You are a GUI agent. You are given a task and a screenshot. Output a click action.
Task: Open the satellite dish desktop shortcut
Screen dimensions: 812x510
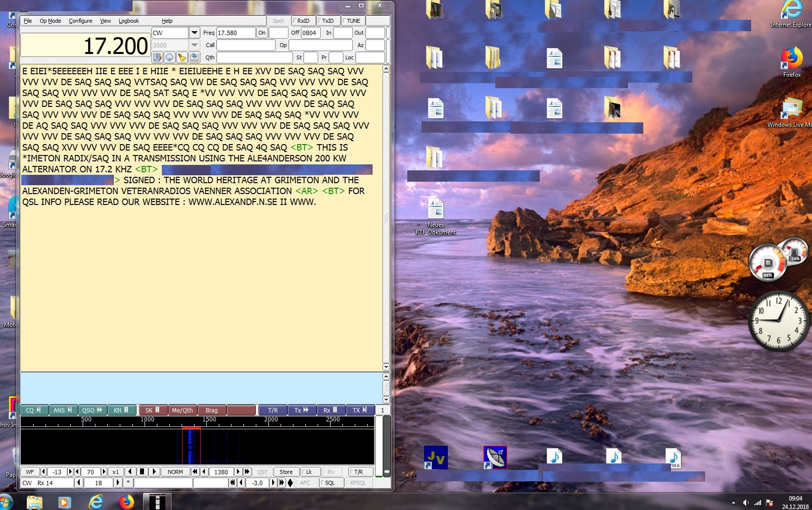click(x=495, y=457)
